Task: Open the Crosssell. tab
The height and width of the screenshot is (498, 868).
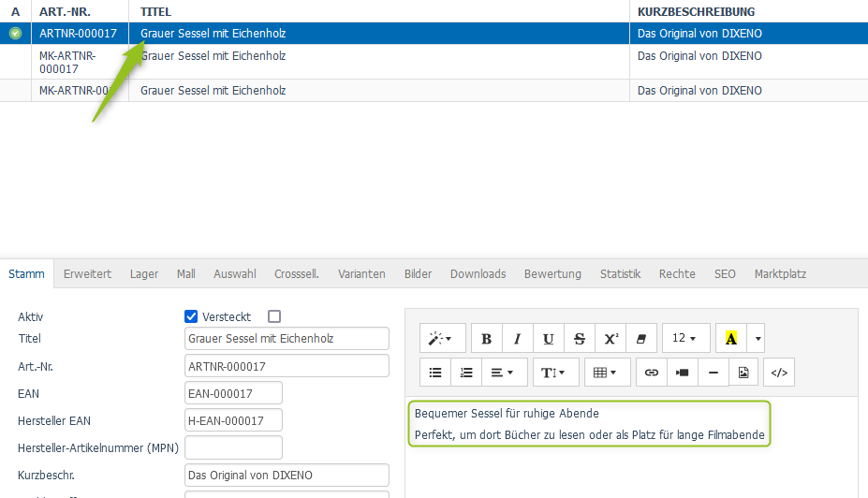Action: [x=297, y=274]
